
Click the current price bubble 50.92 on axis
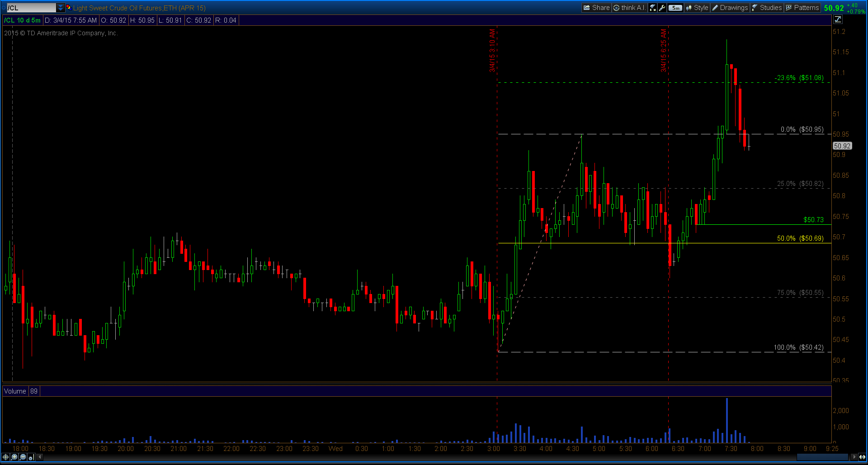click(842, 146)
